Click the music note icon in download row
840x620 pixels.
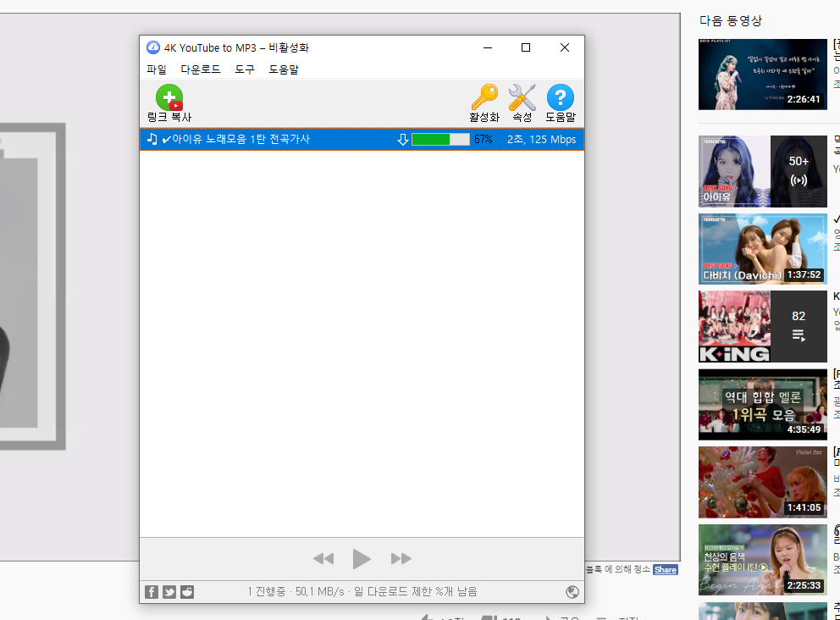pos(152,139)
